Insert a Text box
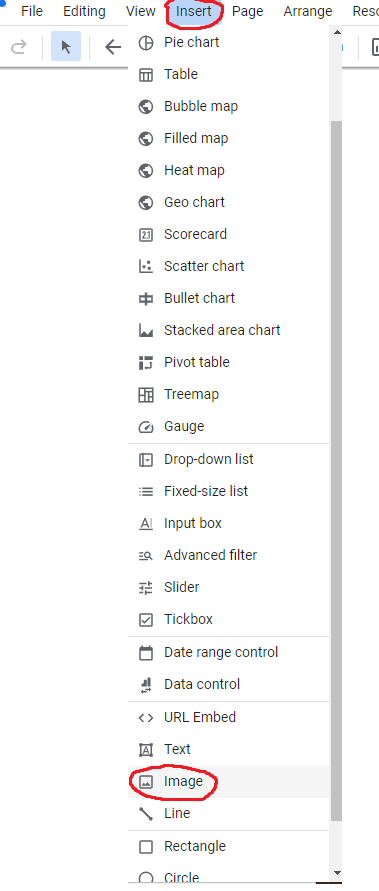The image size is (379, 891). click(228, 749)
